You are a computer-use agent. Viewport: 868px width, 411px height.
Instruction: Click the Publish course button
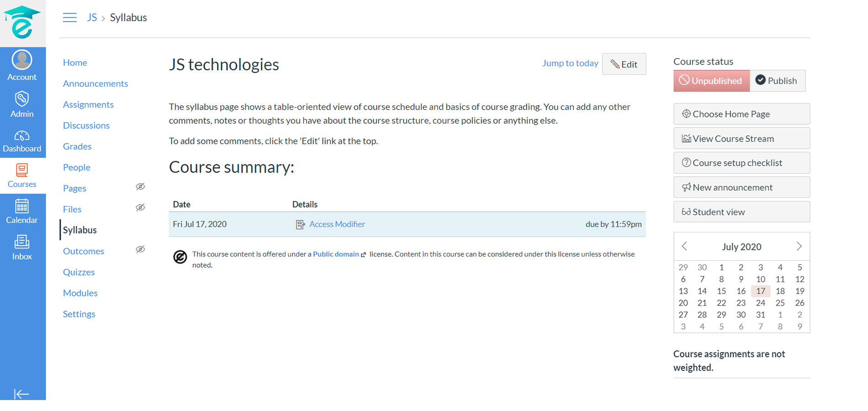(777, 81)
